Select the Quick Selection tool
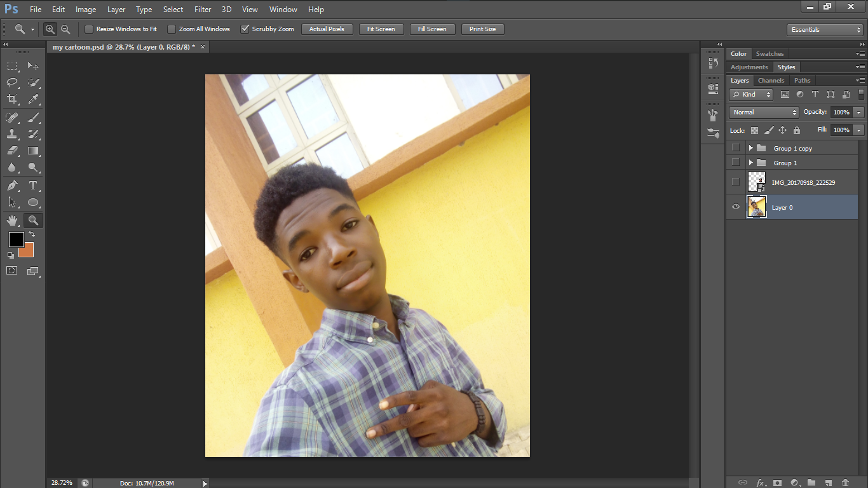This screenshot has width=868, height=488. click(33, 83)
